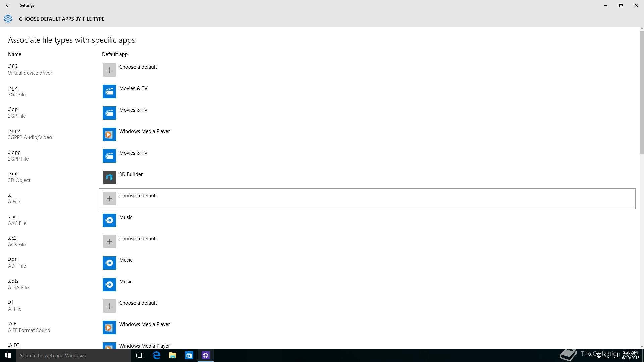This screenshot has height=362, width=644.
Task: Click Windows Media Player icon for .AIF
Action: [109, 327]
